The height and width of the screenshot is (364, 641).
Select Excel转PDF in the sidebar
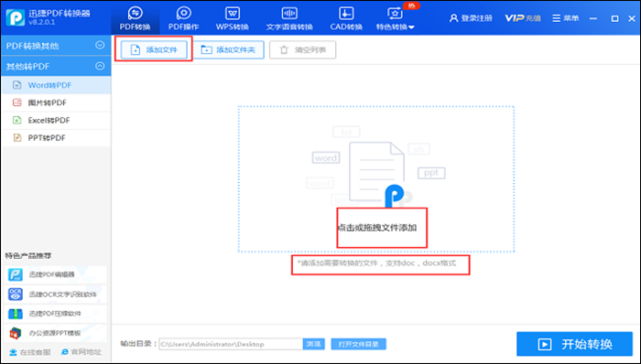click(x=56, y=120)
